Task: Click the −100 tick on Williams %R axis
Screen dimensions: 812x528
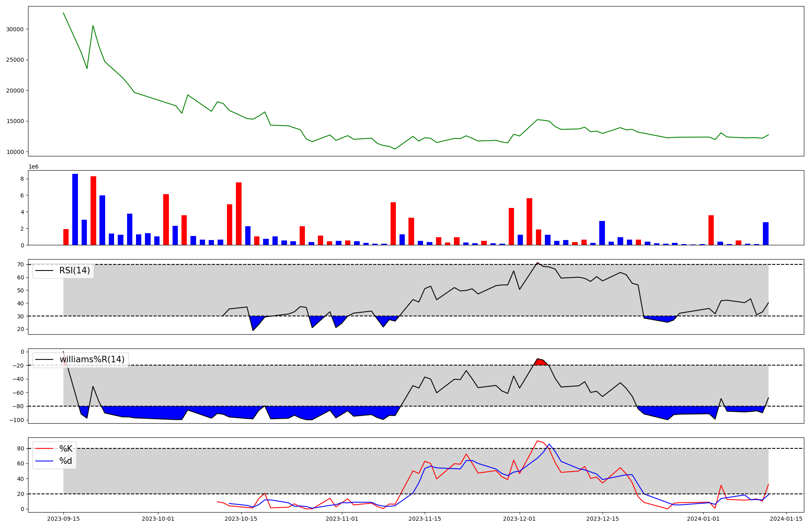Action: point(17,420)
